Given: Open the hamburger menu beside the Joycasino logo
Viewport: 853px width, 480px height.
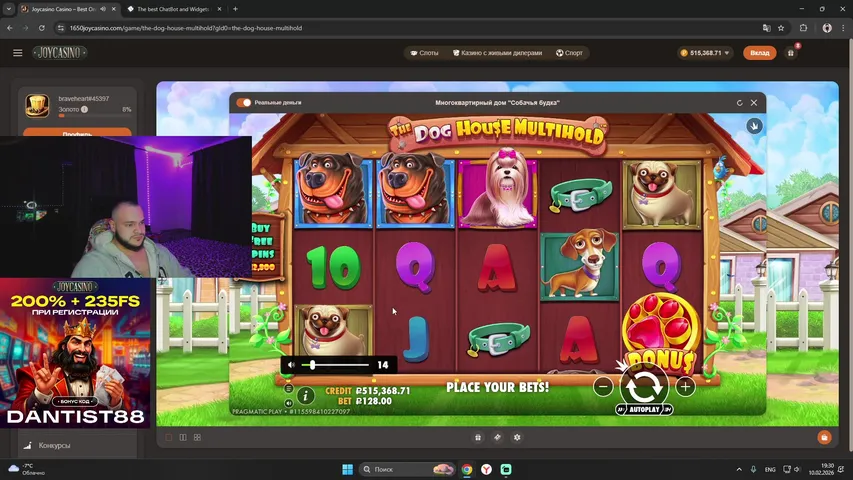Looking at the screenshot, I should (x=17, y=53).
